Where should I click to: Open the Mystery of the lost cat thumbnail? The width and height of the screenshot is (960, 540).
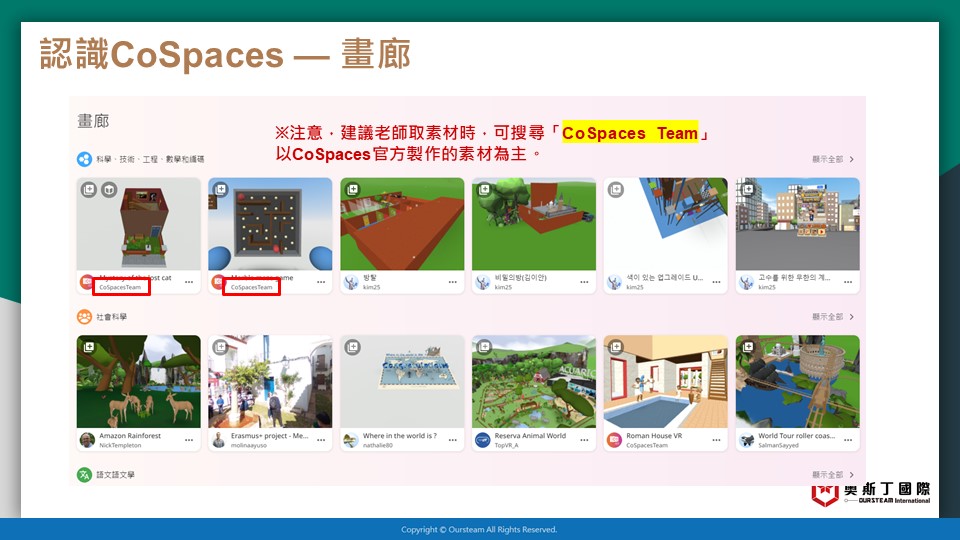point(138,224)
